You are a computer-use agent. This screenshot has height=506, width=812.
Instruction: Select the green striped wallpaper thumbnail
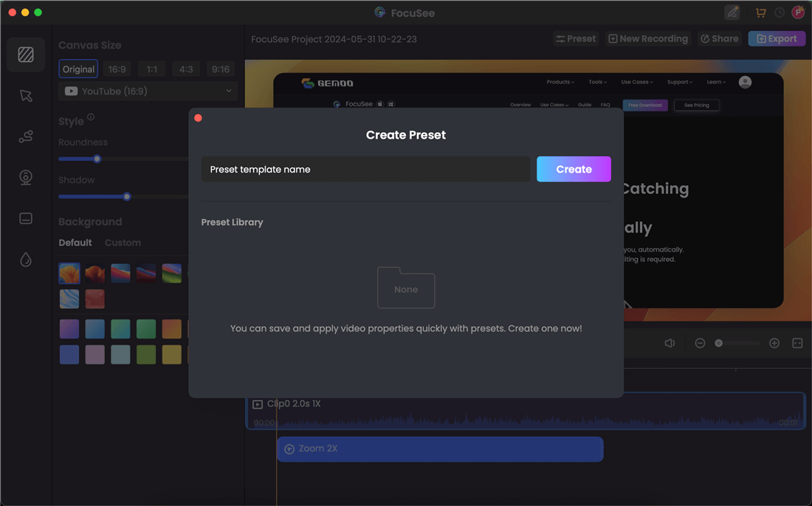172,273
